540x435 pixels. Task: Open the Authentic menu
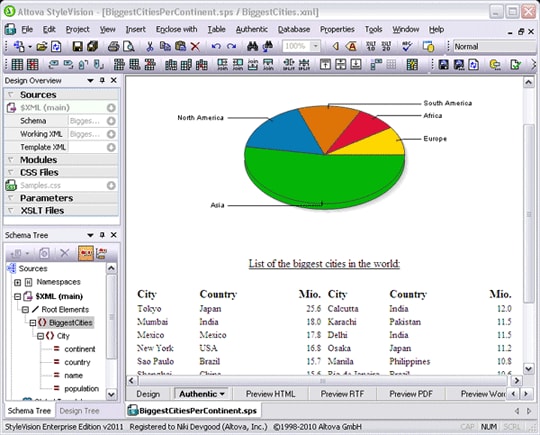[x=252, y=29]
